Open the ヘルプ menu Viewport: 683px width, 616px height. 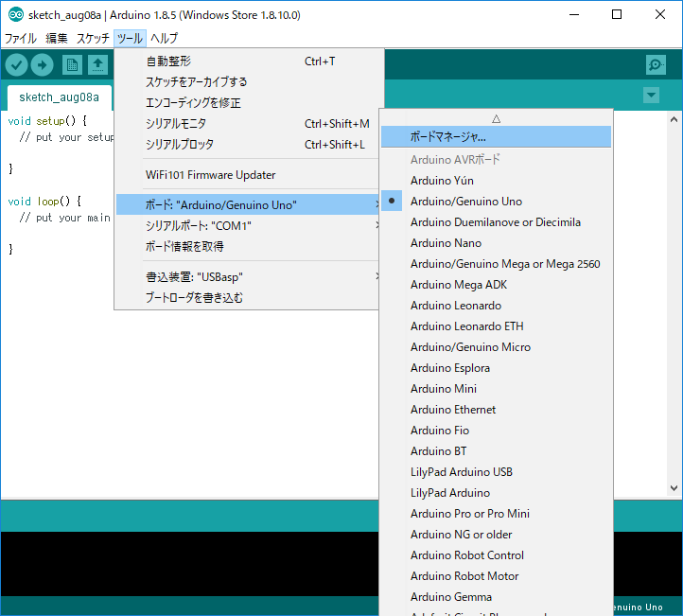pyautogui.click(x=165, y=39)
